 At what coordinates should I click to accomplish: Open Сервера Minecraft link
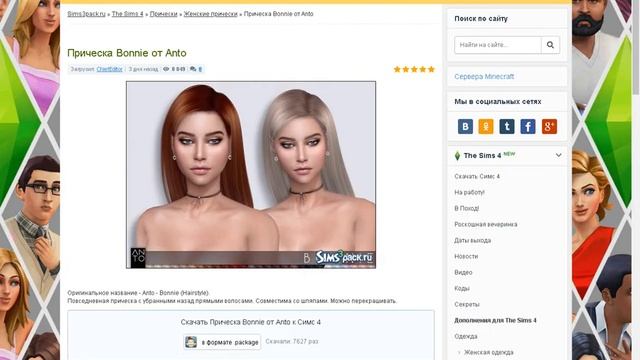coord(484,76)
